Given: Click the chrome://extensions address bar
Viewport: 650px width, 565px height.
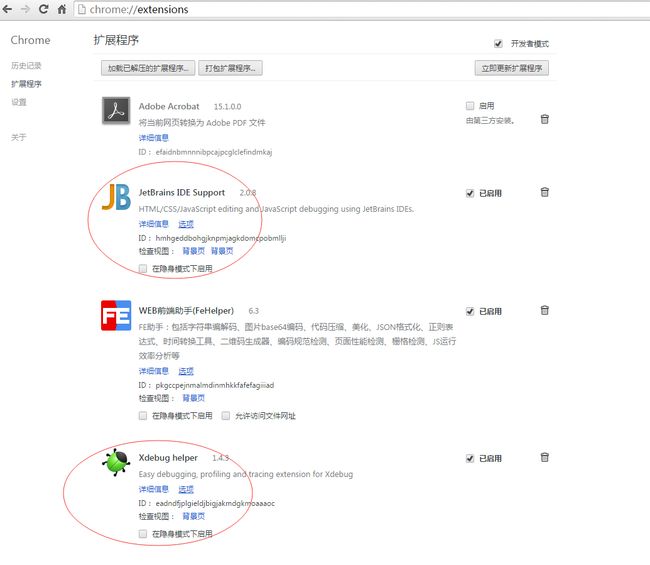Looking at the screenshot, I should [x=361, y=9].
